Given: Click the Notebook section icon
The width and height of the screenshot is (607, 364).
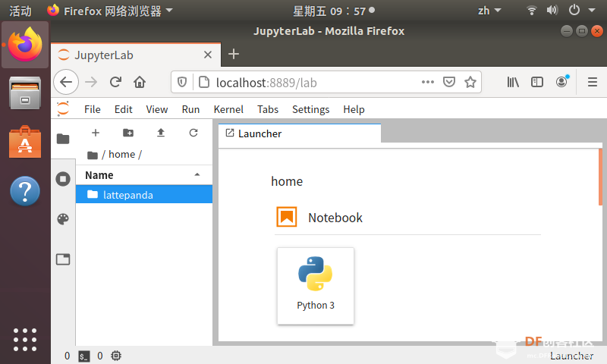Looking at the screenshot, I should click(x=287, y=217).
